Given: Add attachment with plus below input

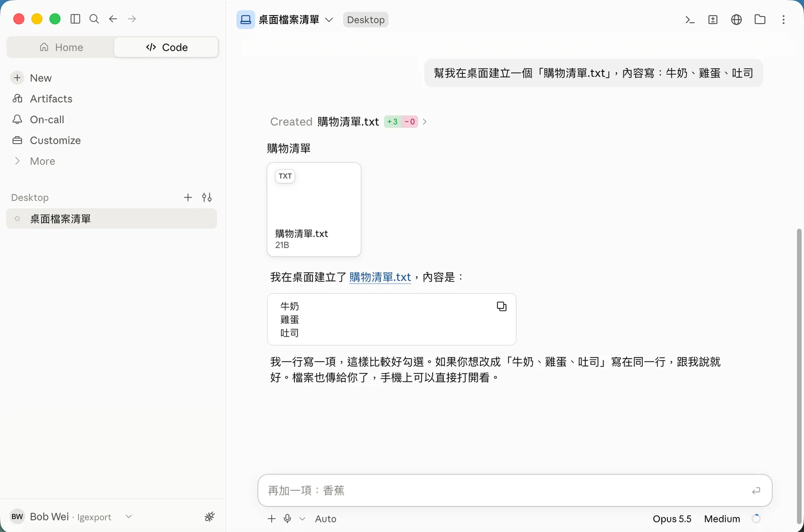Looking at the screenshot, I should (x=272, y=519).
